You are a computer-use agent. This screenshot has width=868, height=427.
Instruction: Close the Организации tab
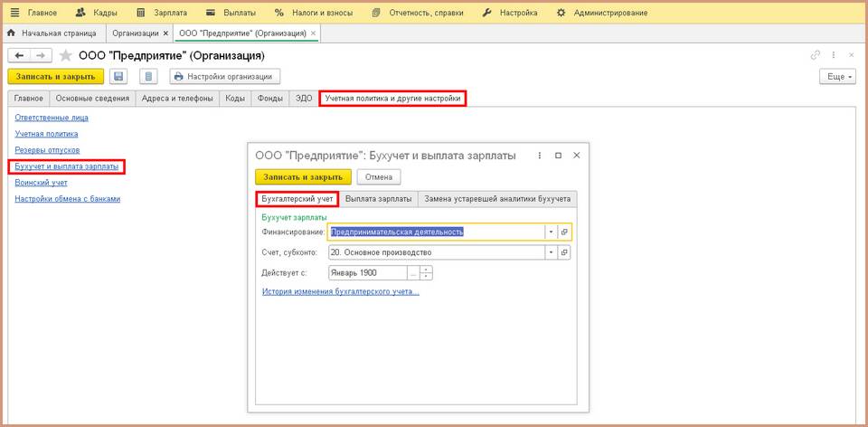165,33
